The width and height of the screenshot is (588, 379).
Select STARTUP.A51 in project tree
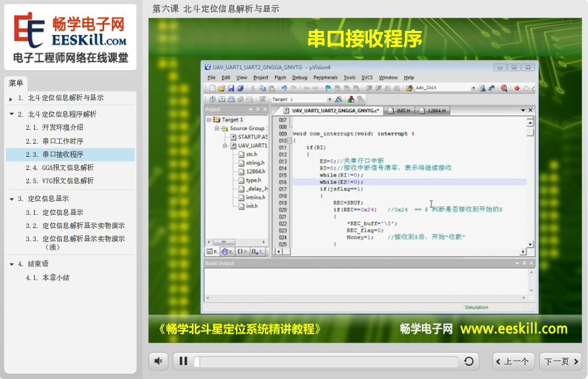(x=250, y=137)
